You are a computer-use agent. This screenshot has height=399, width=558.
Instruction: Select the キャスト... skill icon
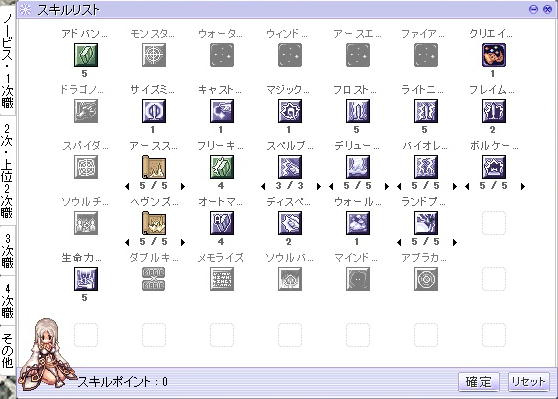[x=222, y=111]
